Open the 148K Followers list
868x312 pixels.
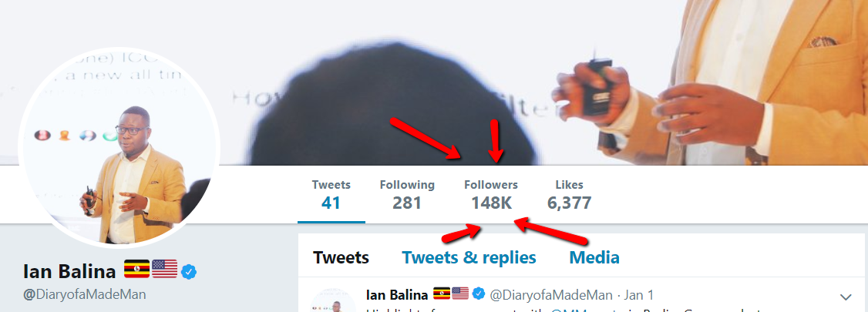[x=491, y=195]
